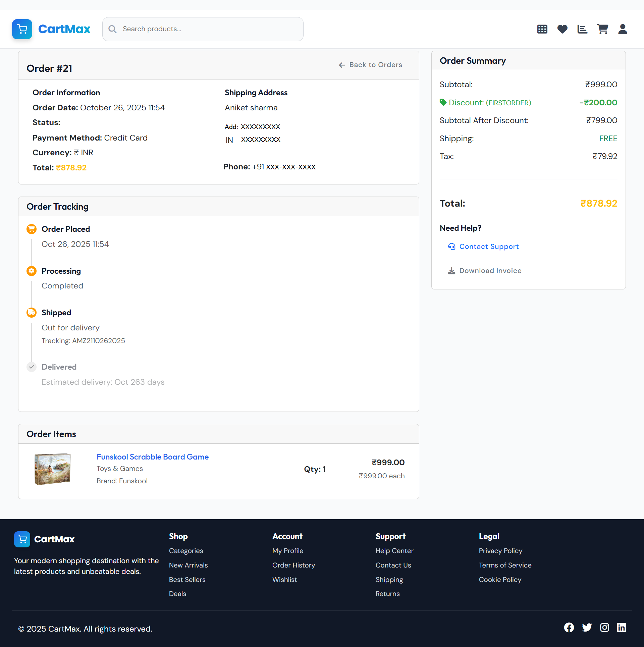Screen dimensions: 644x647
Task: Go back via Back to Orders link
Action: coord(371,65)
